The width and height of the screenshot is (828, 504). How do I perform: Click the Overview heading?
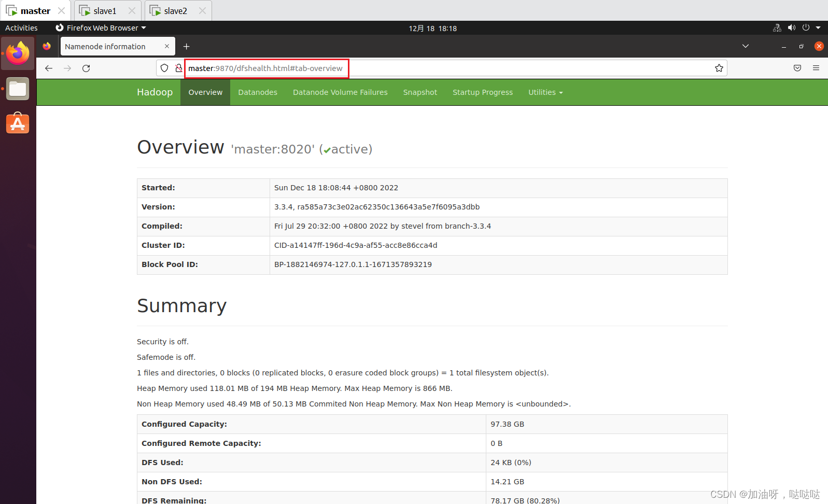[180, 147]
